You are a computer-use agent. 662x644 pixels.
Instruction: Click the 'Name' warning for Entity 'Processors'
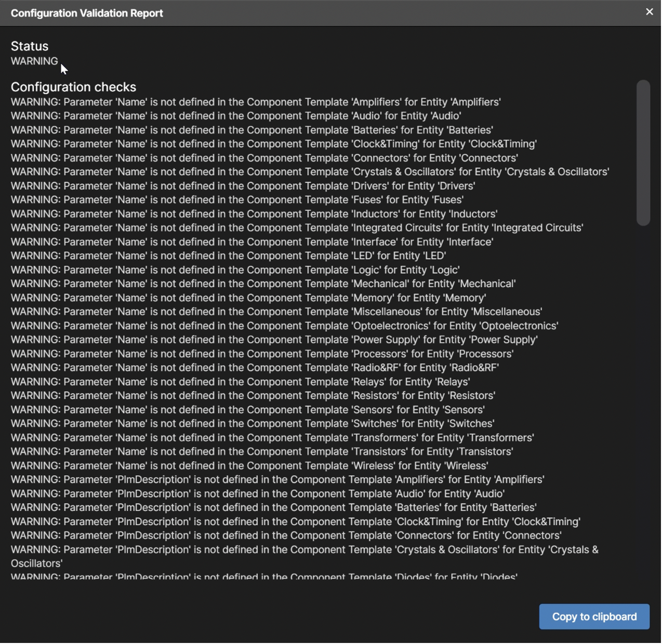(263, 354)
